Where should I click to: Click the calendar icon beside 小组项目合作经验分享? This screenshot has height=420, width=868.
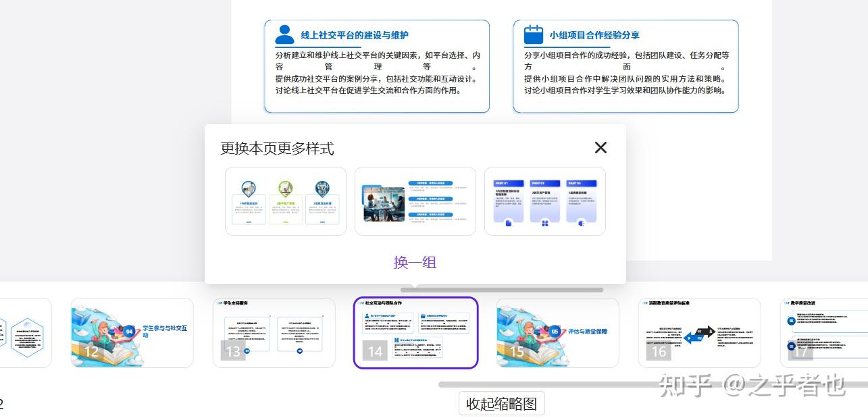[534, 34]
